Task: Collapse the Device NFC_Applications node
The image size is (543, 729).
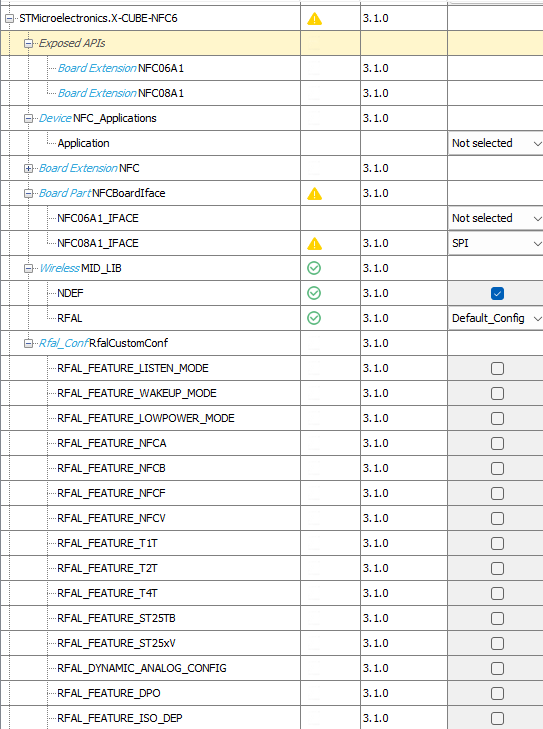Action: 28,119
